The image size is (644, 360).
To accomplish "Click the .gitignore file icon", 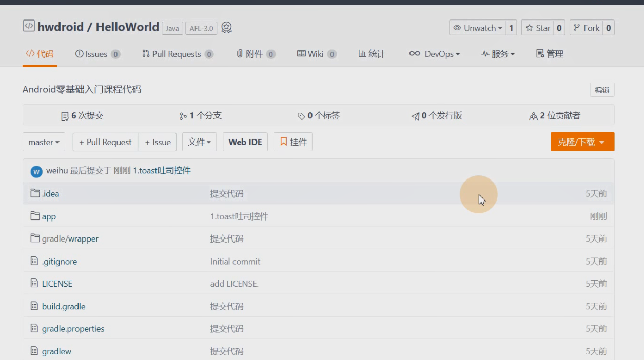I will coord(34,261).
